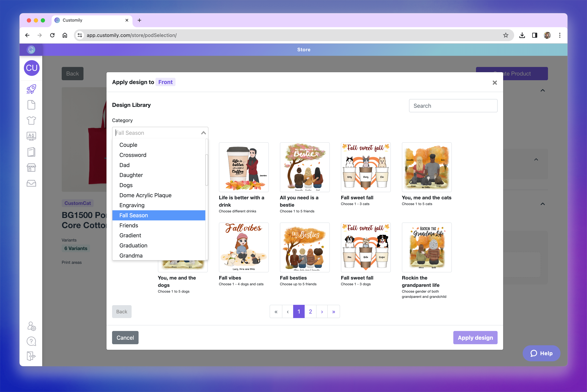Screen dimensions: 587x392
Task: Select Grandma from the category list
Action: click(x=131, y=255)
